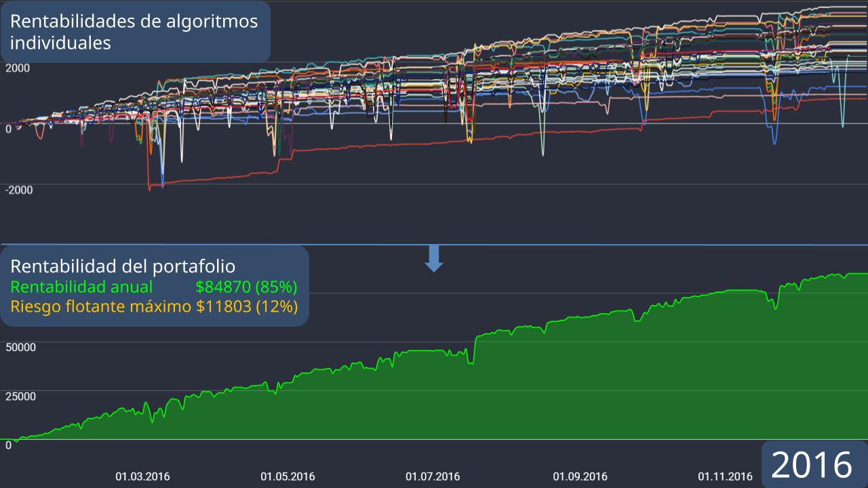Click the '$11803 (12%)' risk value
This screenshot has height=488, width=868.
pyautogui.click(x=247, y=306)
